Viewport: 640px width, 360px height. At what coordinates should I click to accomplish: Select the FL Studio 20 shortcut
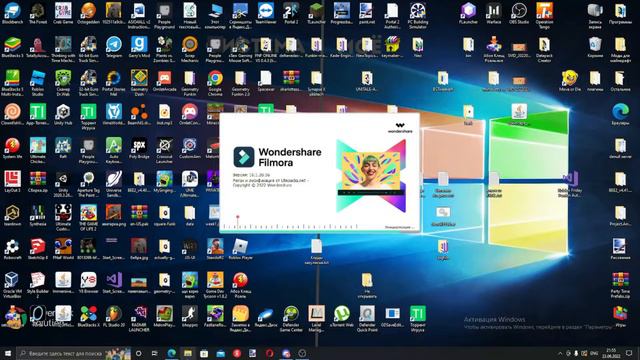[x=113, y=317]
